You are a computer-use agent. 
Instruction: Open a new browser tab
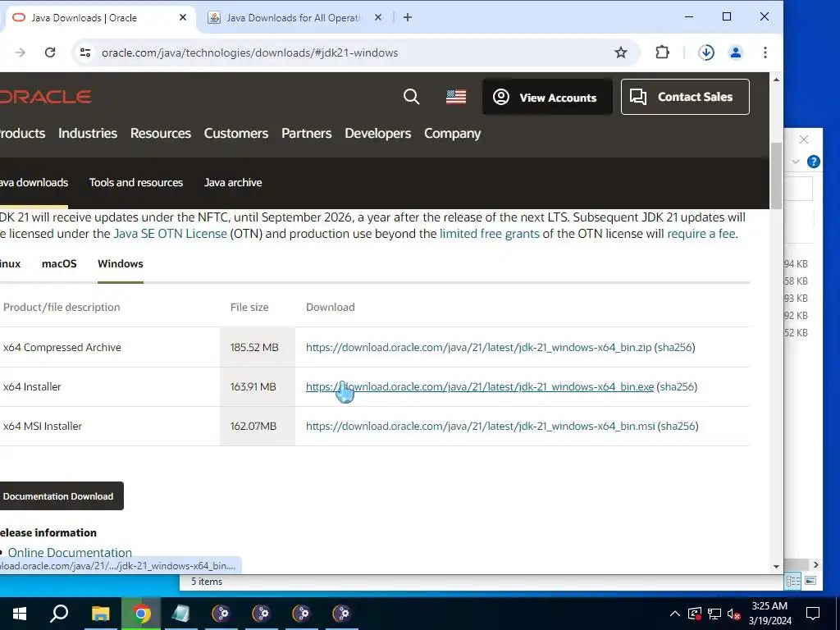pos(408,18)
